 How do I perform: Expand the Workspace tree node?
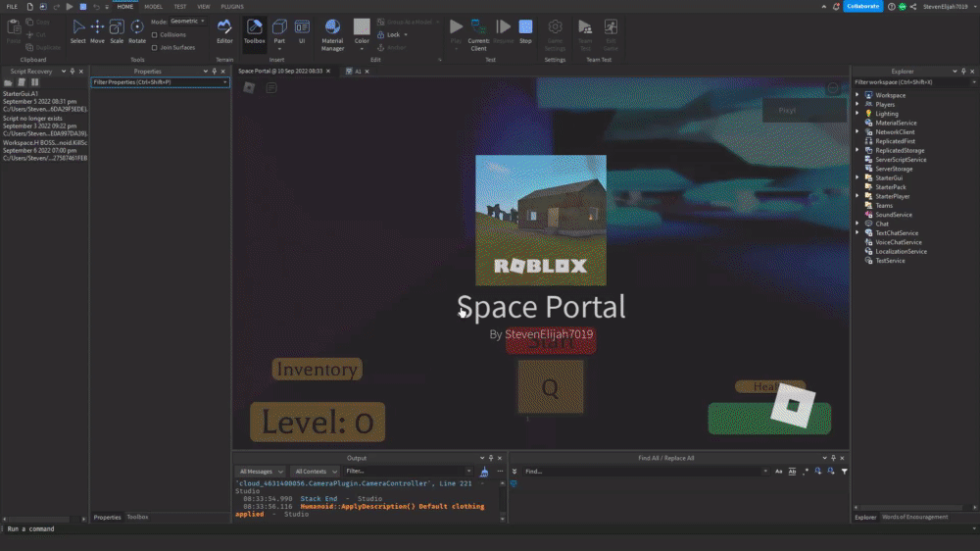point(857,95)
